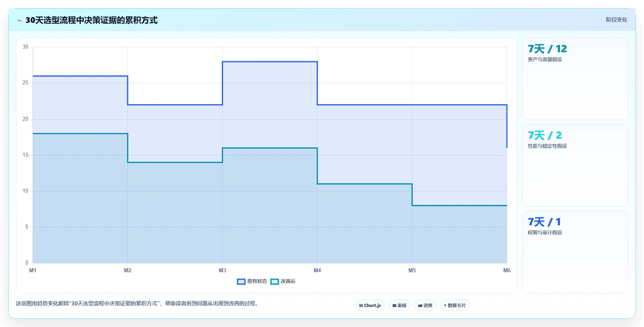The height and width of the screenshot is (327, 644).
Task: Click the 改善后 legend label
Action: click(288, 281)
